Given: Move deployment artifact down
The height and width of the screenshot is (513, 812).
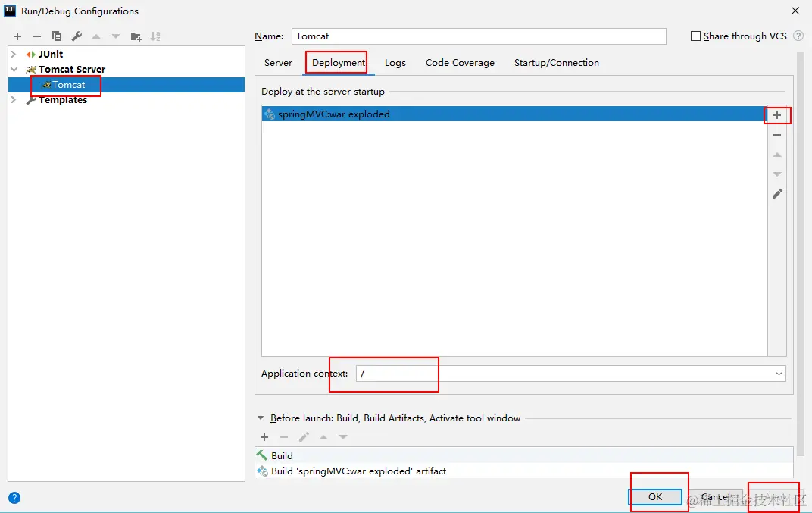Looking at the screenshot, I should coord(777,174).
